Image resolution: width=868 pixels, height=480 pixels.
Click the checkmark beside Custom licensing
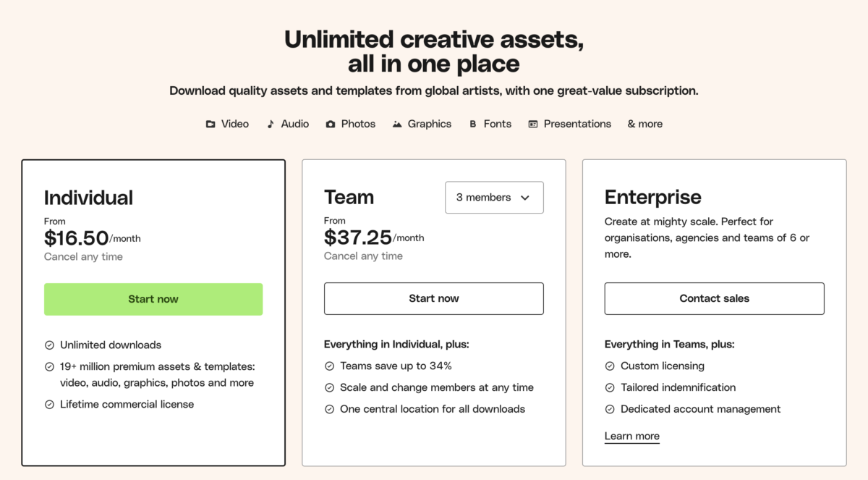610,366
